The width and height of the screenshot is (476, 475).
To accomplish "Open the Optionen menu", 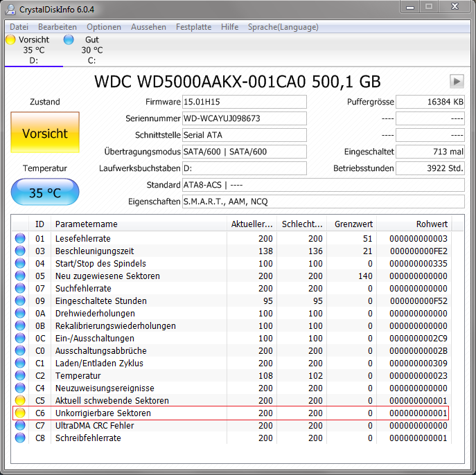I will [x=104, y=27].
